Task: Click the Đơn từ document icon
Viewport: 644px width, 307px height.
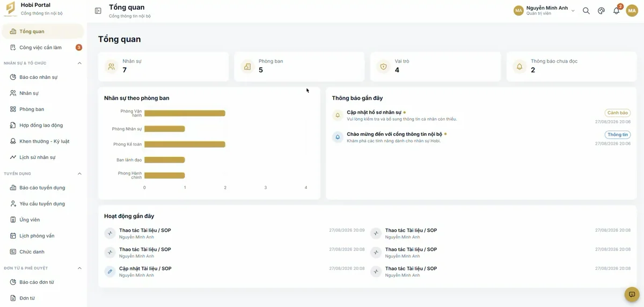Action: tap(13, 298)
